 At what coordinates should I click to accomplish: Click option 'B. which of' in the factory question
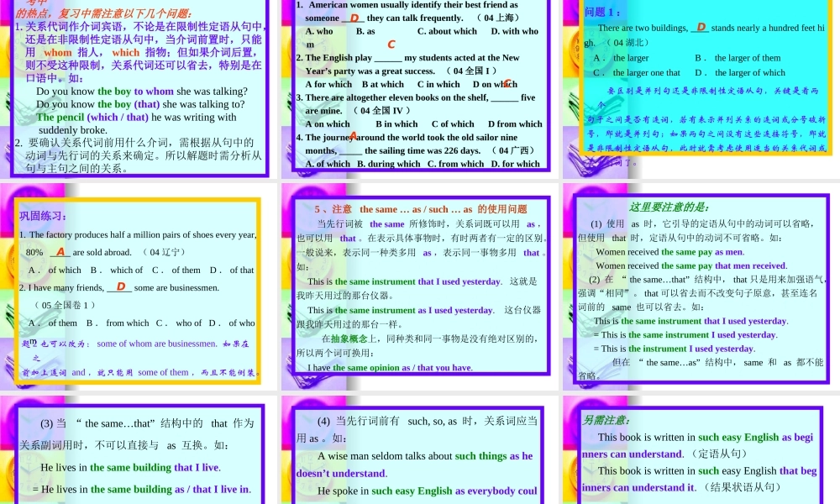[116, 270]
